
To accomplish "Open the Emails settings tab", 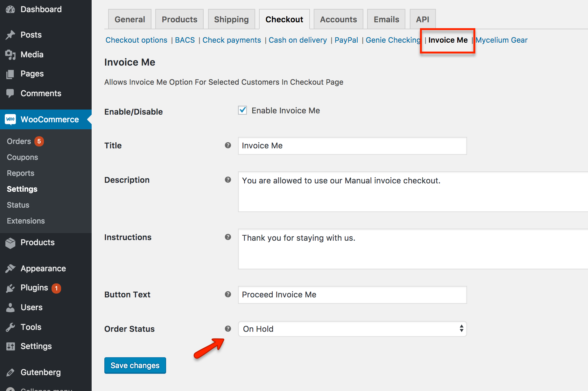I will (x=386, y=19).
